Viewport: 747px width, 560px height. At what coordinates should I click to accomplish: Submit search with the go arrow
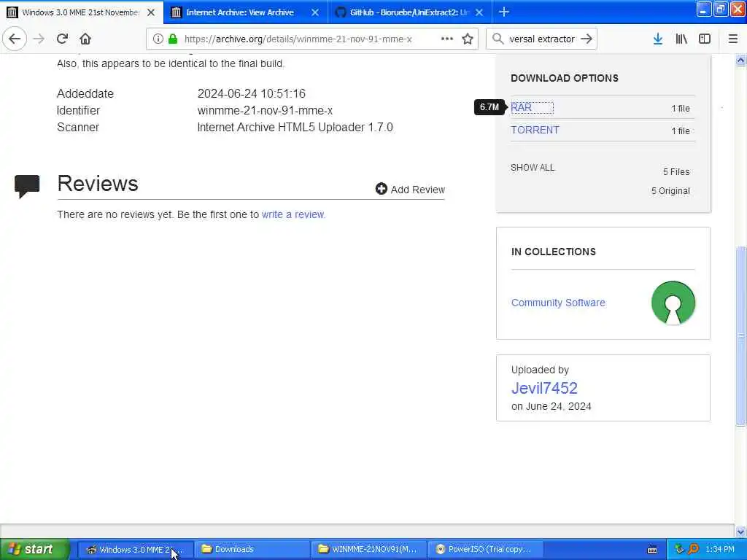(x=587, y=39)
